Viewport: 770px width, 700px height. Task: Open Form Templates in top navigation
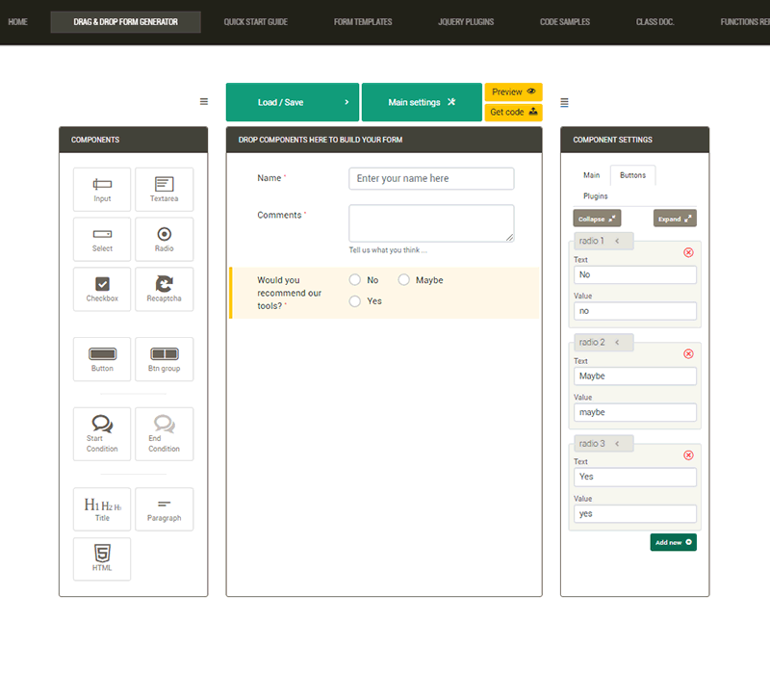[362, 21]
